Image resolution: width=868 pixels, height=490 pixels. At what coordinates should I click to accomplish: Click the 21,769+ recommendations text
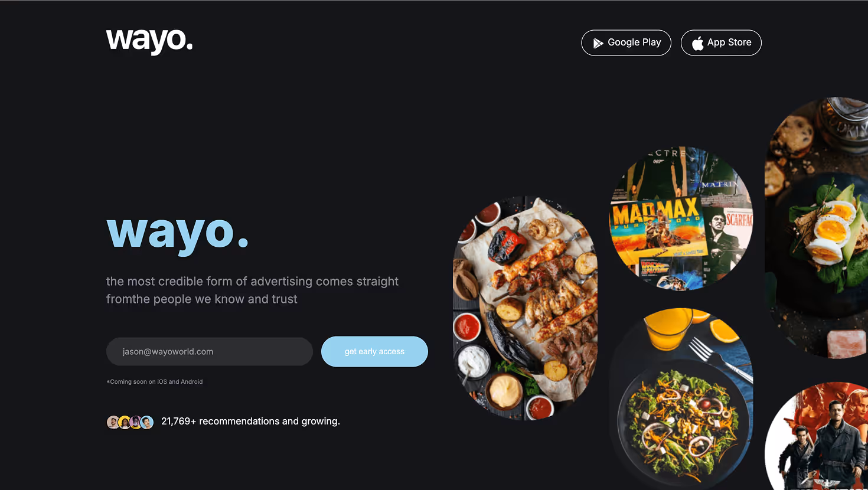click(250, 422)
